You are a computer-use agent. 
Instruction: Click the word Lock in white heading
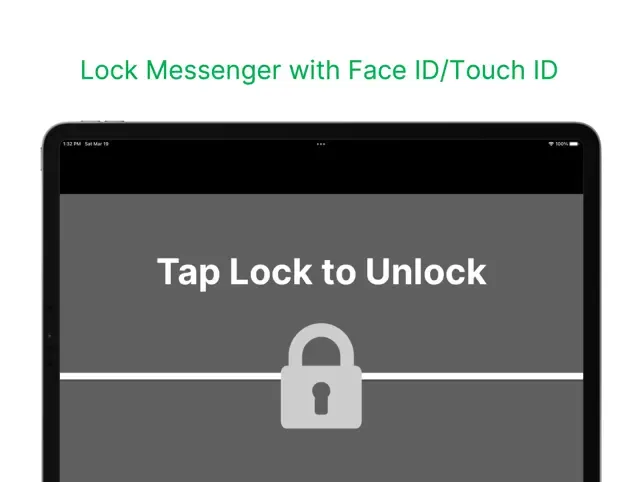(271, 271)
